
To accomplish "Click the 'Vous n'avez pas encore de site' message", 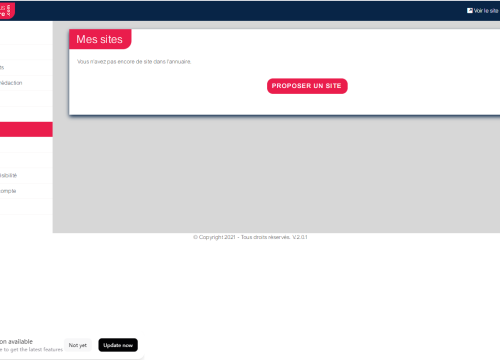I will tap(134, 62).
